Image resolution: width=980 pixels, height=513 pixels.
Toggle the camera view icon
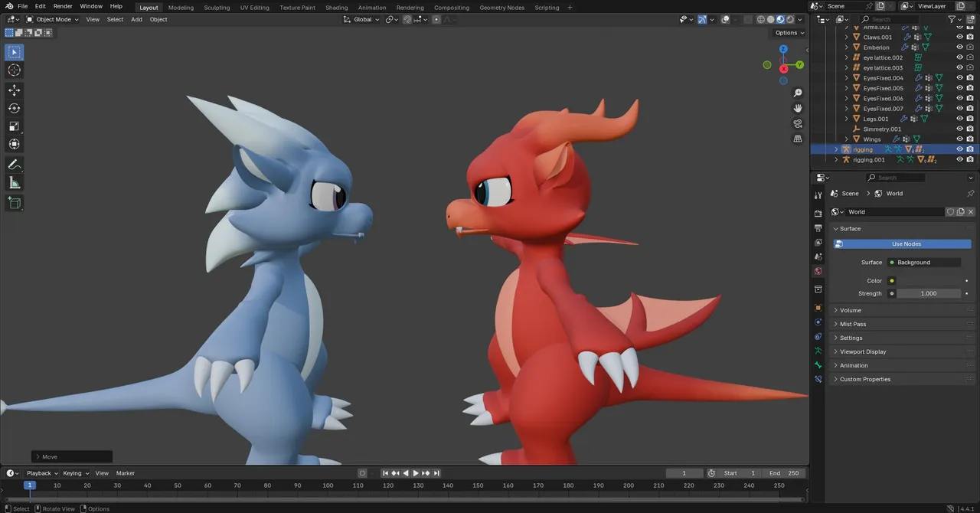coord(798,123)
